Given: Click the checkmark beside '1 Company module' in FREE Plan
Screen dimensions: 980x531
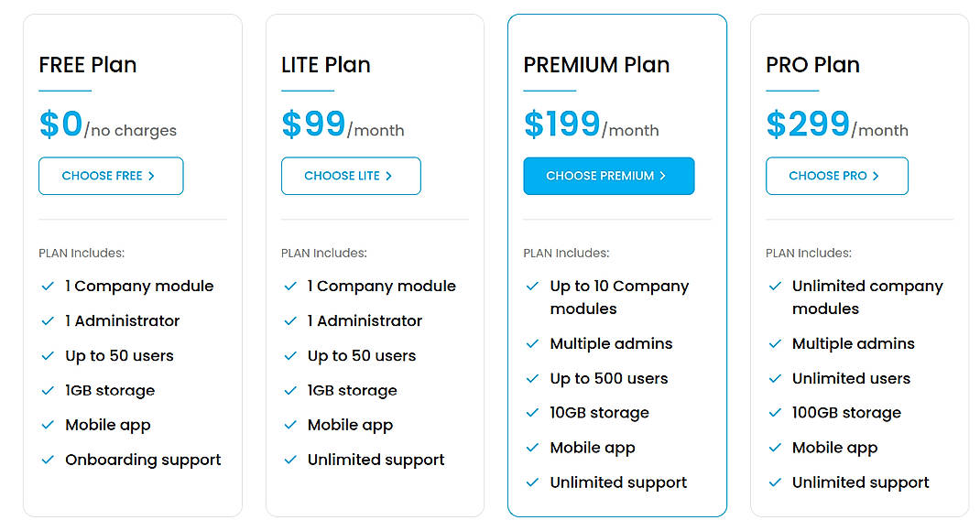Looking at the screenshot, I should pyautogui.click(x=49, y=286).
